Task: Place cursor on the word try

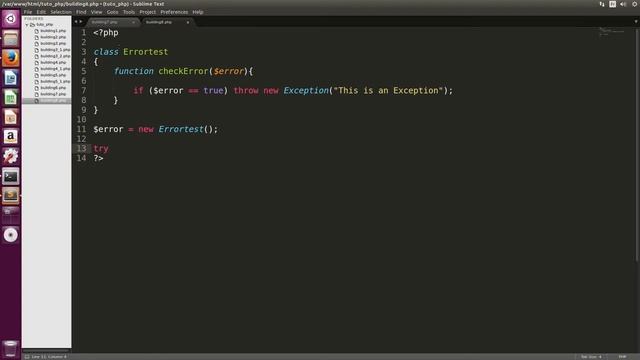Action: [101, 149]
